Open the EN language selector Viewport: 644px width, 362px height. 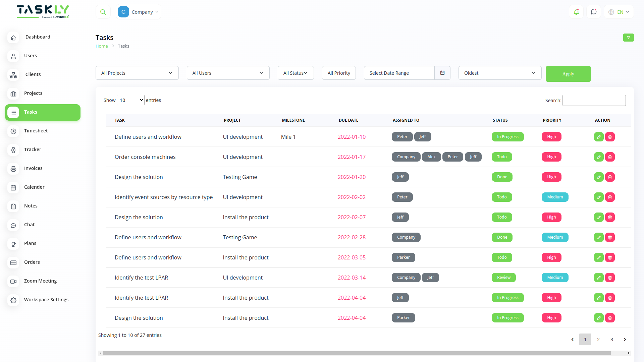(x=618, y=12)
